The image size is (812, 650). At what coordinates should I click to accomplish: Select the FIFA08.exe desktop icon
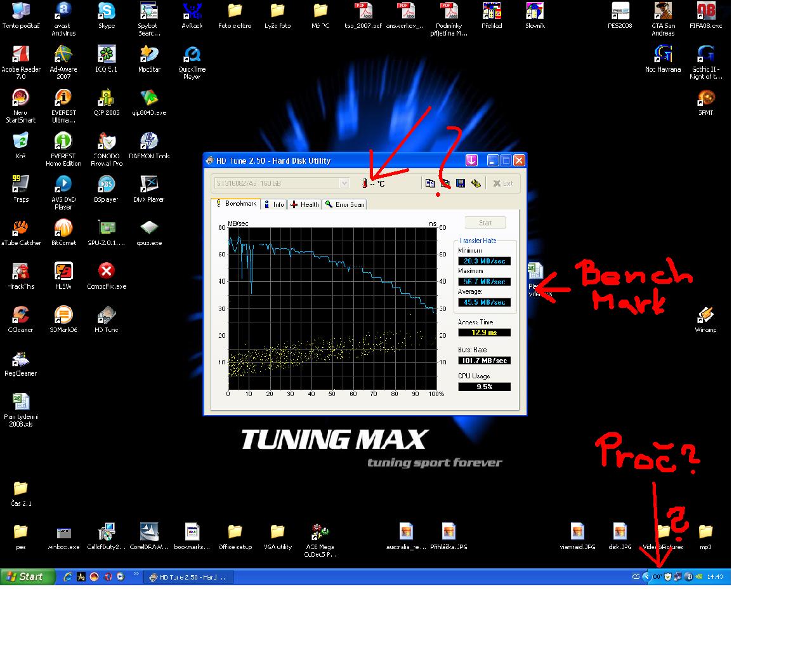pos(706,16)
